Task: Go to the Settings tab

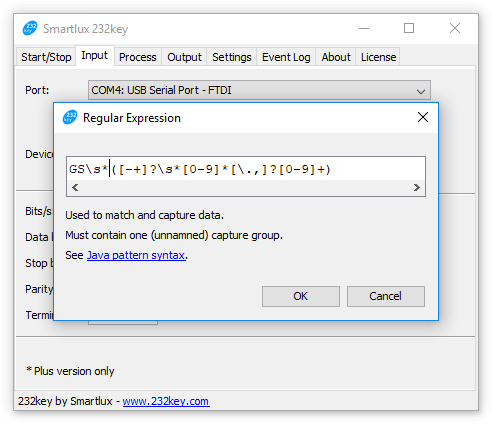Action: [x=232, y=57]
